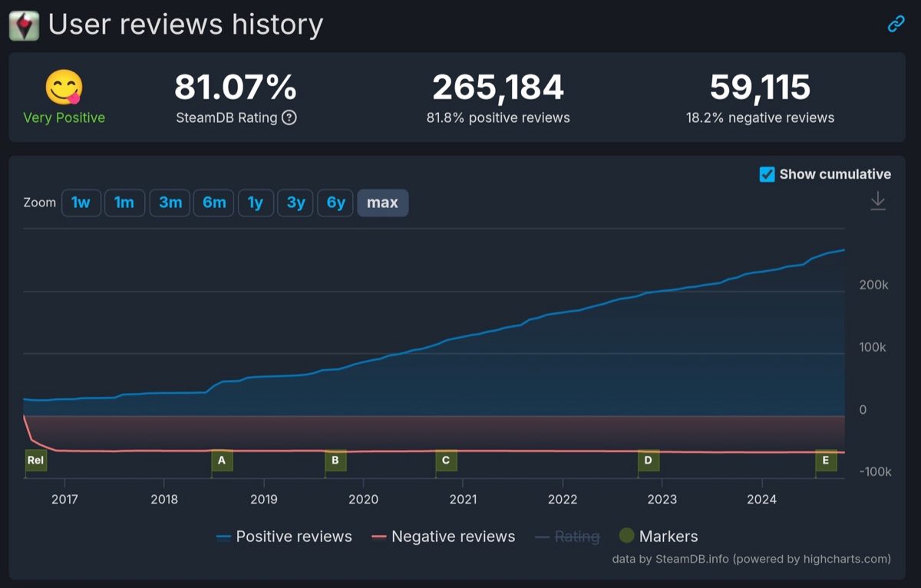
Task: Click timeline marker A
Action: click(x=222, y=461)
